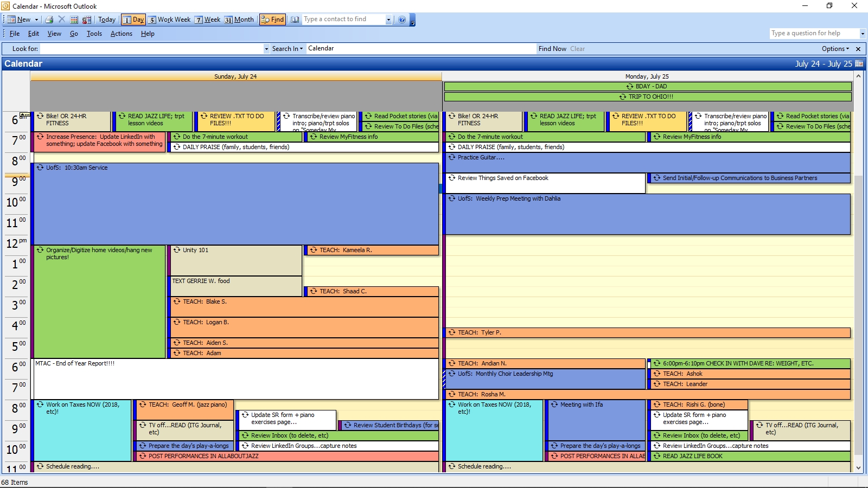Open the Go menu

(x=74, y=34)
